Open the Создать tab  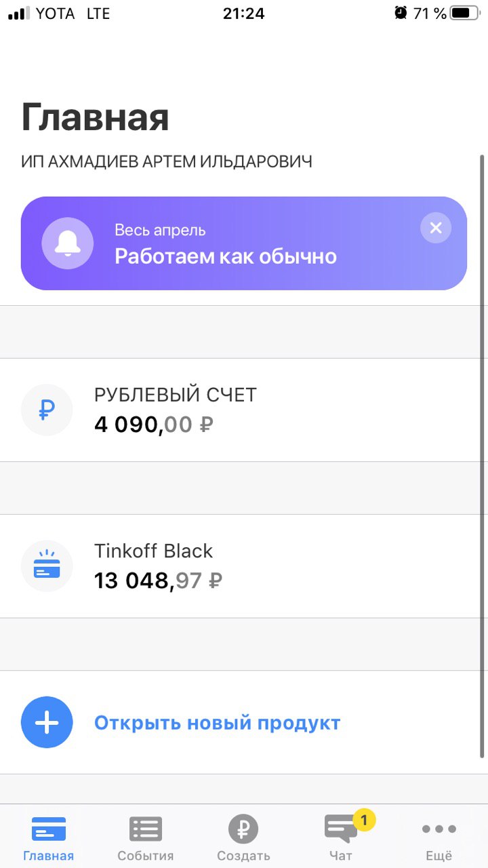[x=243, y=837]
